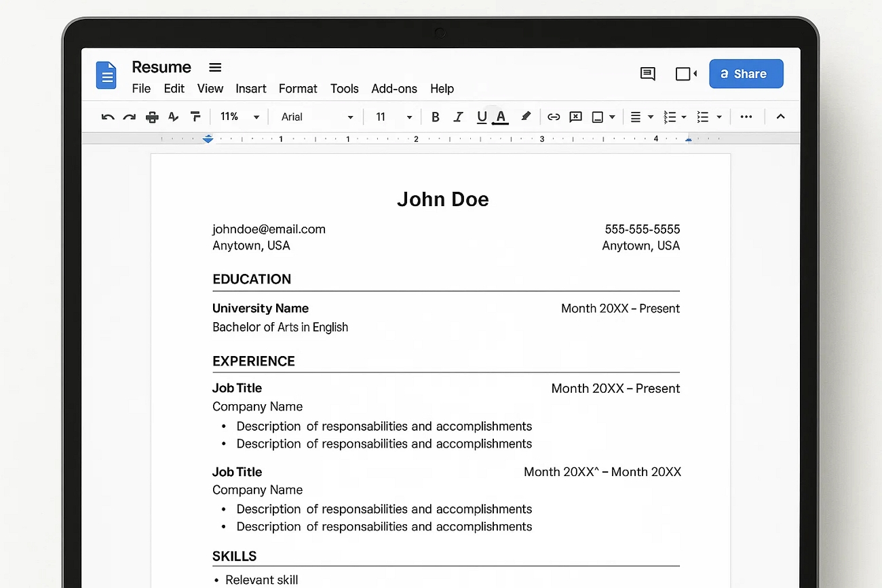Click the Undo icon
This screenshot has width=882, height=588.
[x=108, y=116]
